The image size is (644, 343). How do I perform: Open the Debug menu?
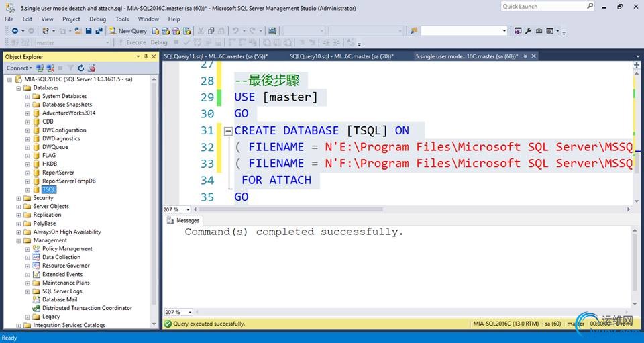tap(97, 19)
